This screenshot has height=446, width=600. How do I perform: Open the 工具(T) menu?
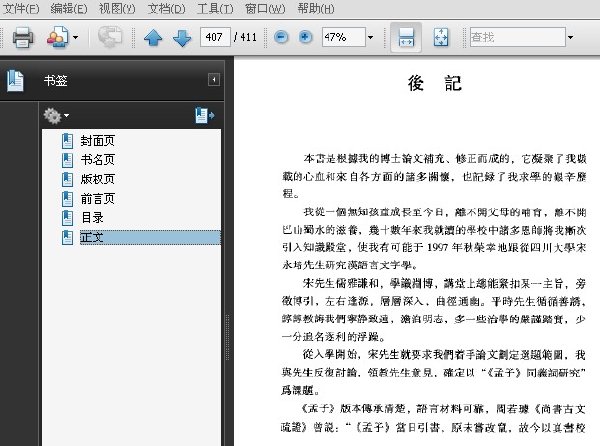coord(215,8)
